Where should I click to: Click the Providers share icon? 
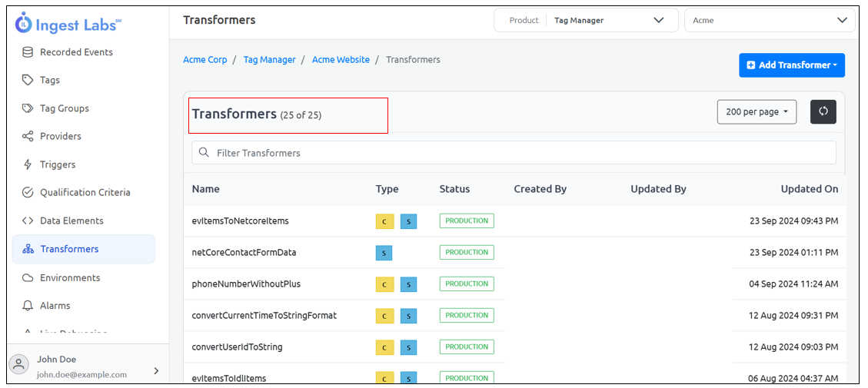pyautogui.click(x=28, y=136)
